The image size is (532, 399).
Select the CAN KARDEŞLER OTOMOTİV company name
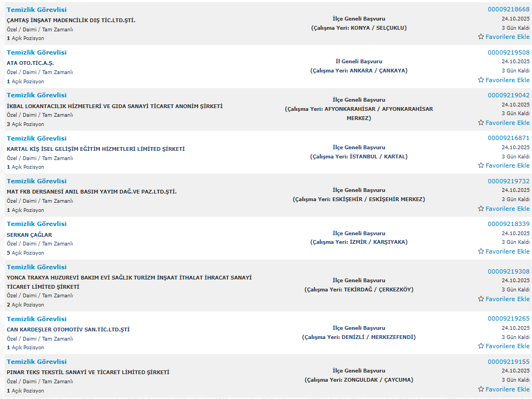[x=68, y=329]
